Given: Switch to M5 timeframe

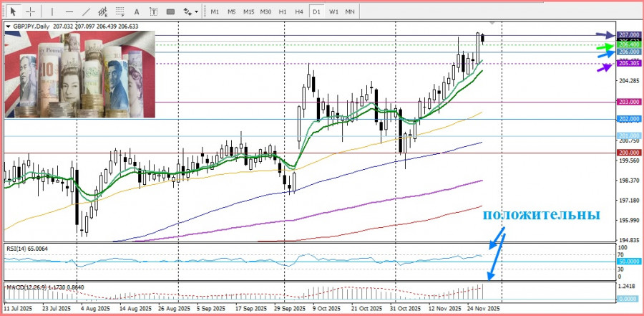Looking at the screenshot, I should (232, 11).
